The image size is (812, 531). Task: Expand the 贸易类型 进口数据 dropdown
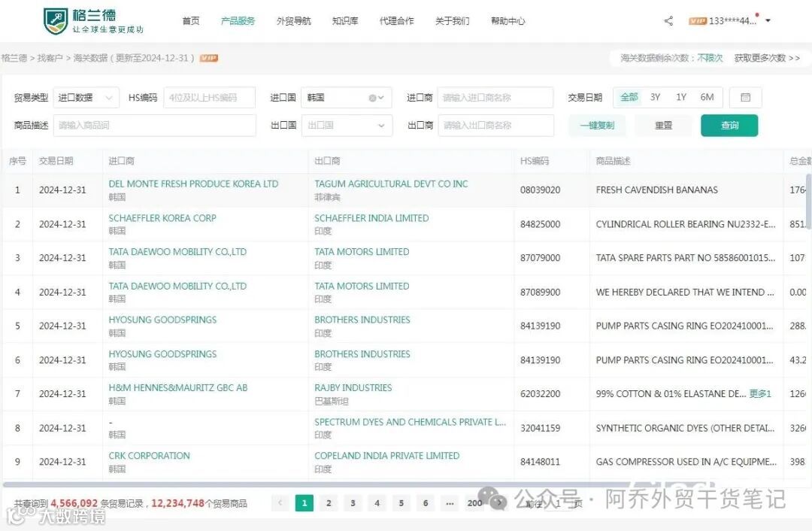[x=86, y=97]
